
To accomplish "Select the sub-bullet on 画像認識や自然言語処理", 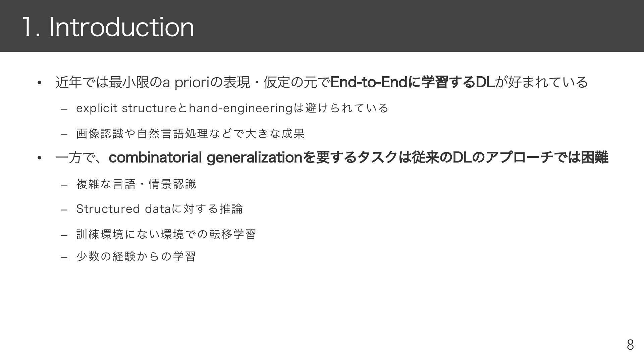I will click(x=190, y=133).
